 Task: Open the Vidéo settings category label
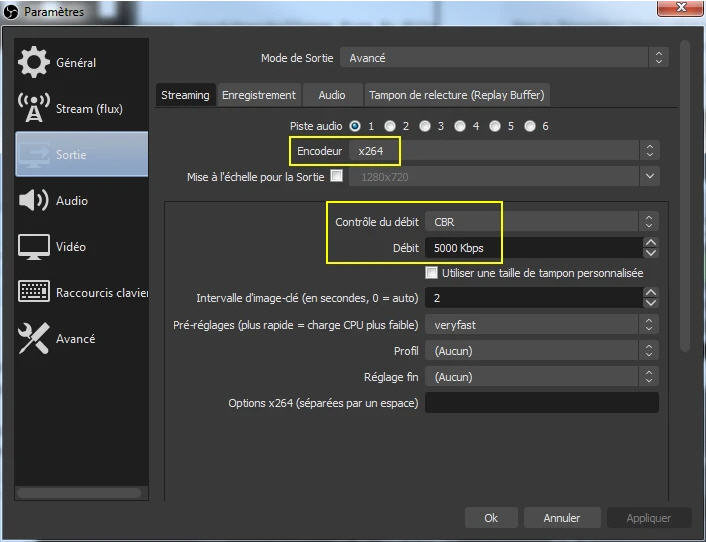coord(71,246)
